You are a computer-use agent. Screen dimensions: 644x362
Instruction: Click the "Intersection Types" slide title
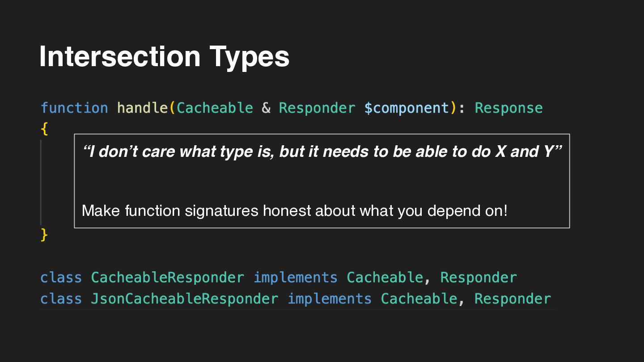(164, 56)
